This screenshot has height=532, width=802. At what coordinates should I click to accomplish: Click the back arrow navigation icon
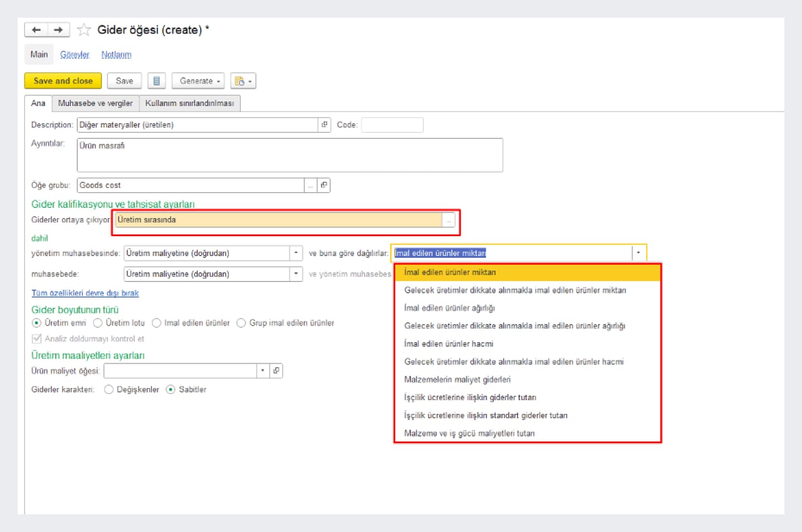click(x=36, y=30)
